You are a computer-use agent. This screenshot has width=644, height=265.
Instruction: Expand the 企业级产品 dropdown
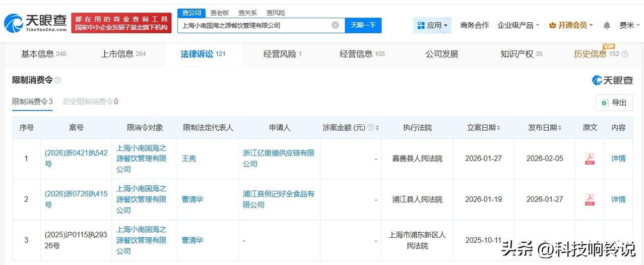518,25
